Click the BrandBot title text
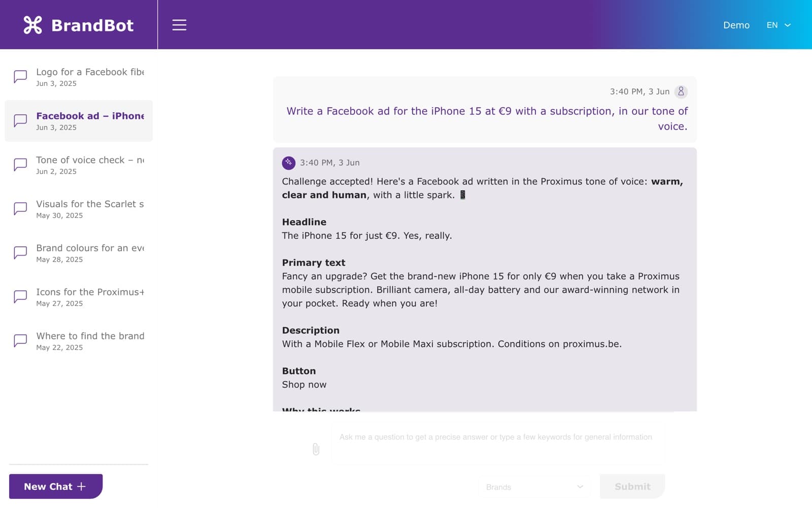 tap(92, 25)
